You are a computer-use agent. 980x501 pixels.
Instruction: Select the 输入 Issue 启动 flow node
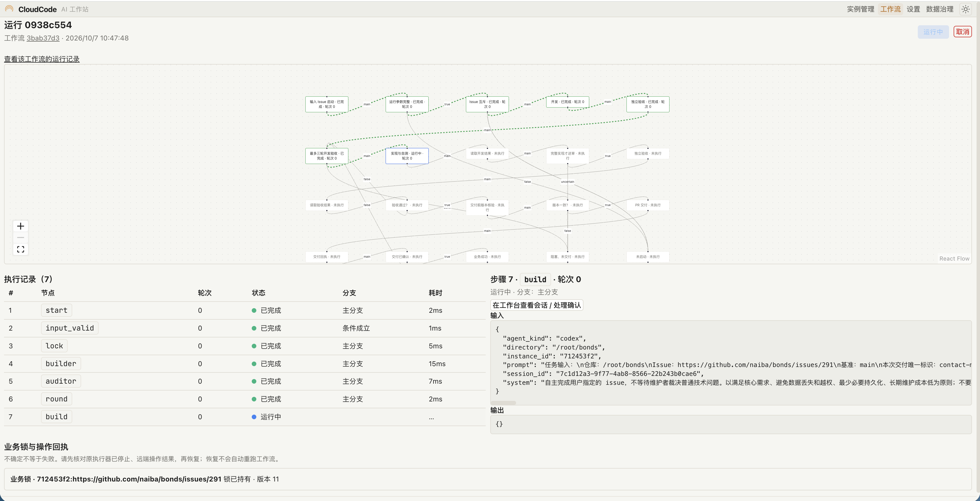[x=327, y=104]
